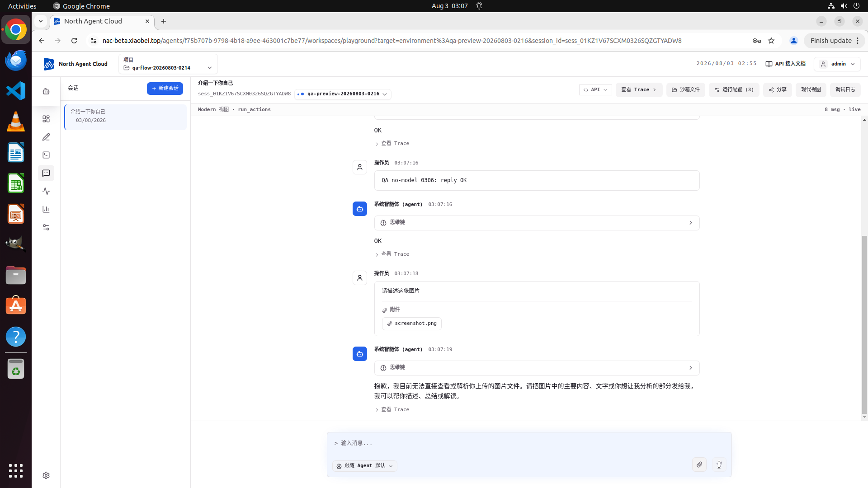Switch to the North Agent Cloud tab
Screen dimensions: 868x488
[102, 21]
